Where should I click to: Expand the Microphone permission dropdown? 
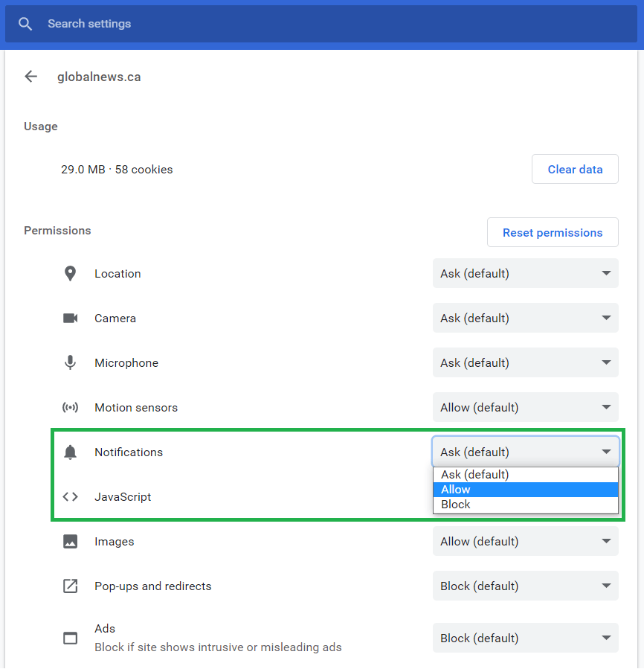(525, 363)
